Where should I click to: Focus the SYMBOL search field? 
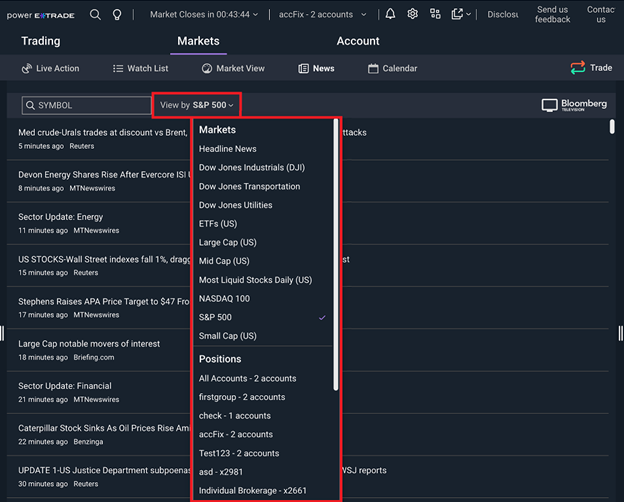tap(86, 105)
